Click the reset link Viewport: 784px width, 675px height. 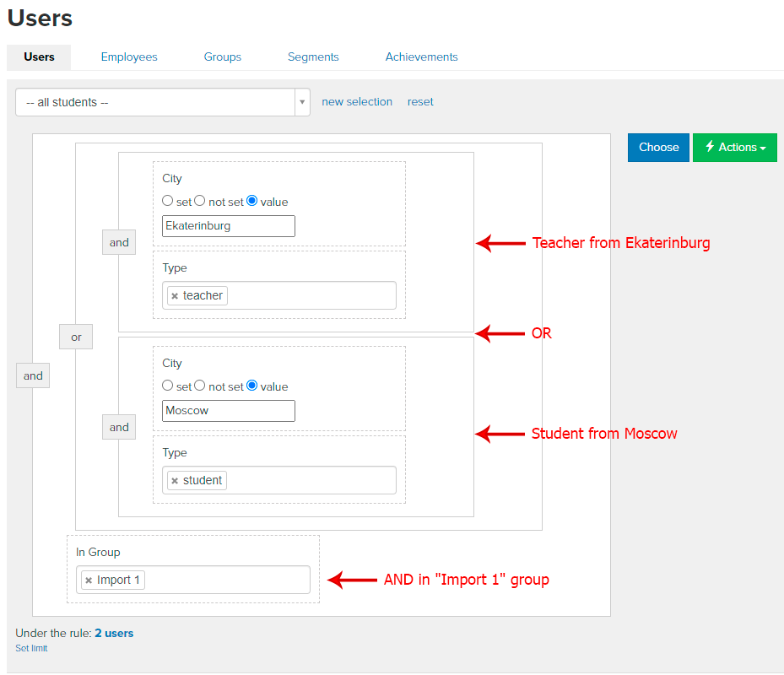[420, 102]
